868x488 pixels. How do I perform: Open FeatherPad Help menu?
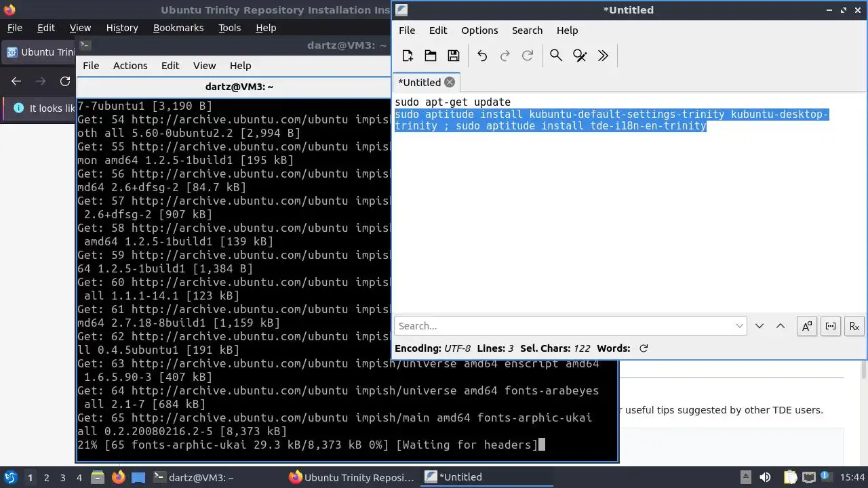pos(567,30)
